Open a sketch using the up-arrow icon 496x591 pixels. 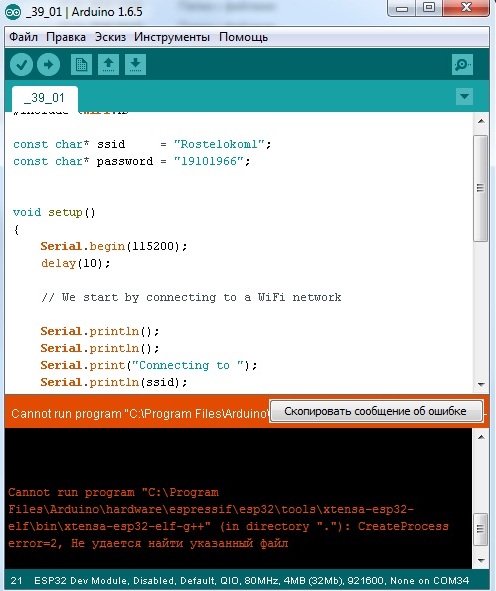(109, 64)
